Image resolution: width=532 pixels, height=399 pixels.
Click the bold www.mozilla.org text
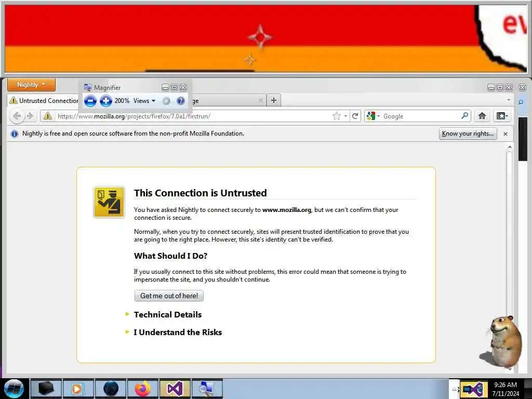click(x=287, y=210)
